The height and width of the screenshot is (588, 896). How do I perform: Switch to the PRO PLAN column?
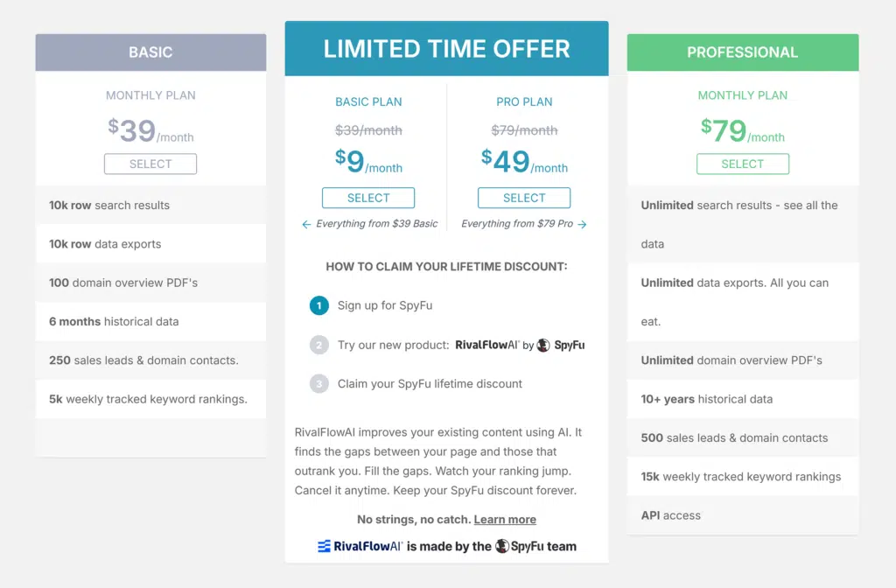523,101
